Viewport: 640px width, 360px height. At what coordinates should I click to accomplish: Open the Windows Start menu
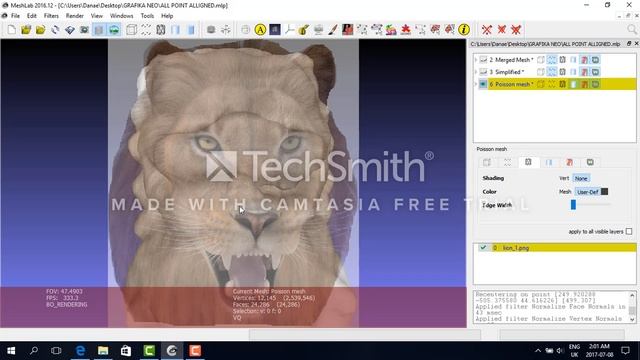(11, 351)
